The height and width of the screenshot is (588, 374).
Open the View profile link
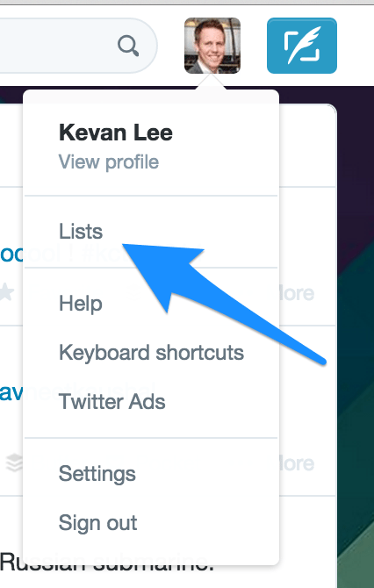click(109, 162)
